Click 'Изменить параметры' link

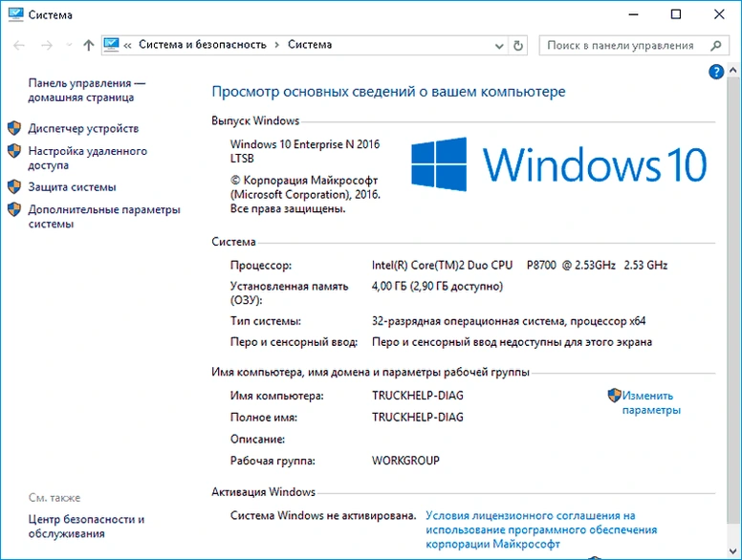coord(651,402)
